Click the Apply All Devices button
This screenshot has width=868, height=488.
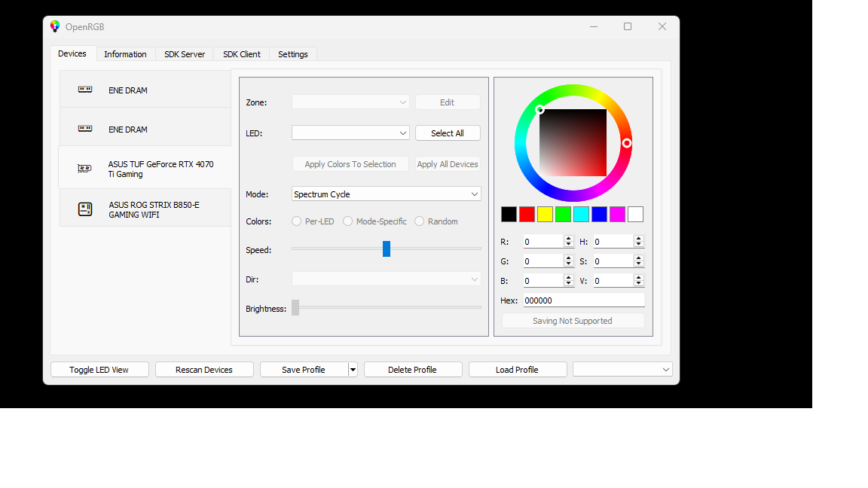click(x=448, y=164)
